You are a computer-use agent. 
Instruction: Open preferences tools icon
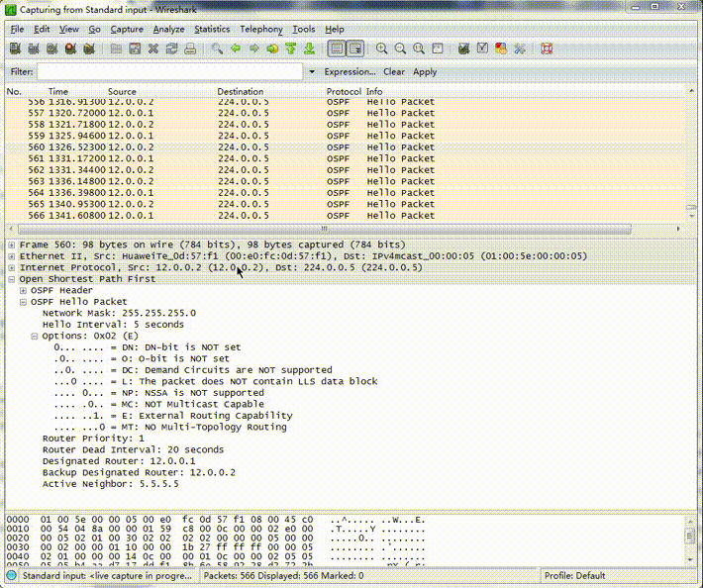[520, 49]
